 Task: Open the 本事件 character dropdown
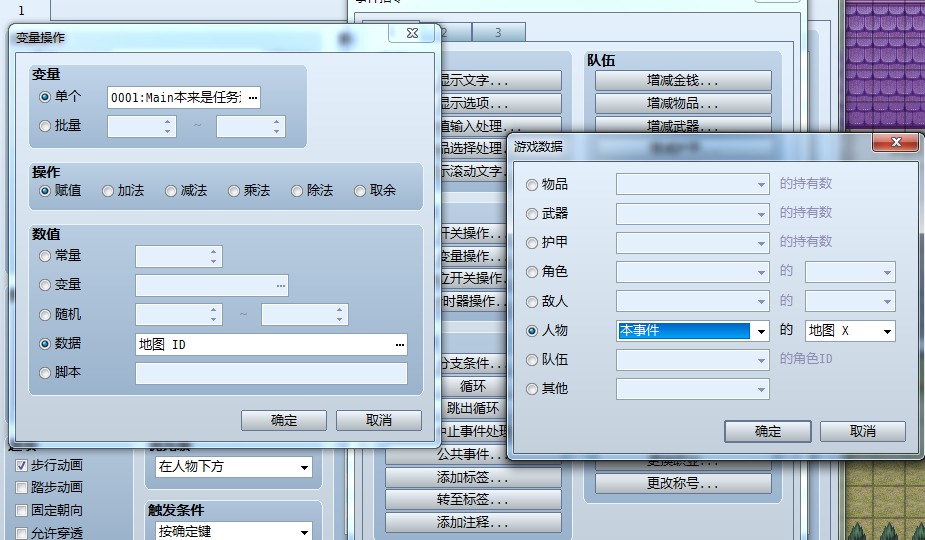[x=693, y=331]
